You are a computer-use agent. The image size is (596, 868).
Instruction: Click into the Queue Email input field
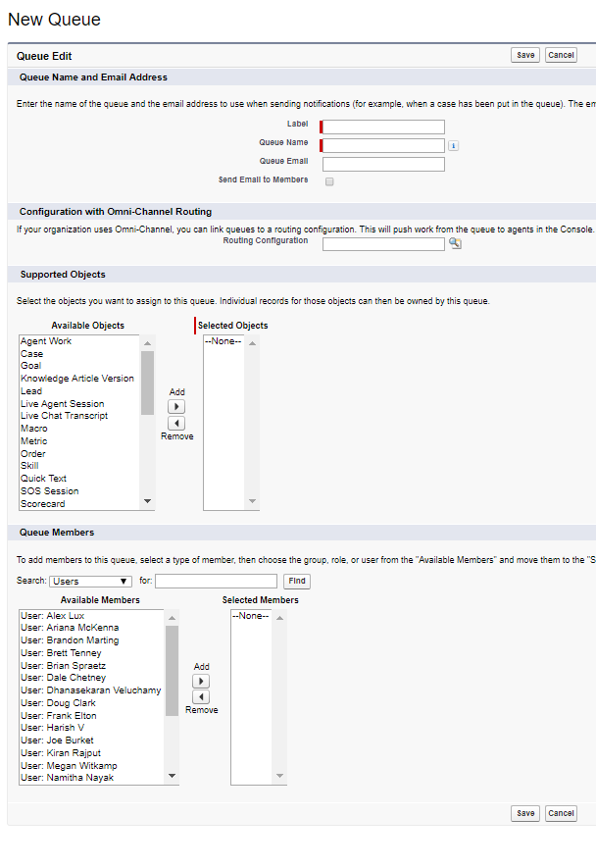383,165
